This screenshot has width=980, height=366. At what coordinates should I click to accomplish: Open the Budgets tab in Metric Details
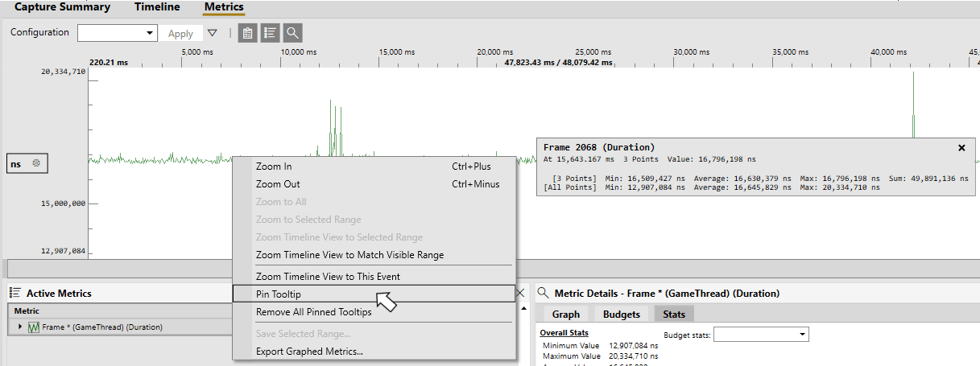tap(622, 315)
